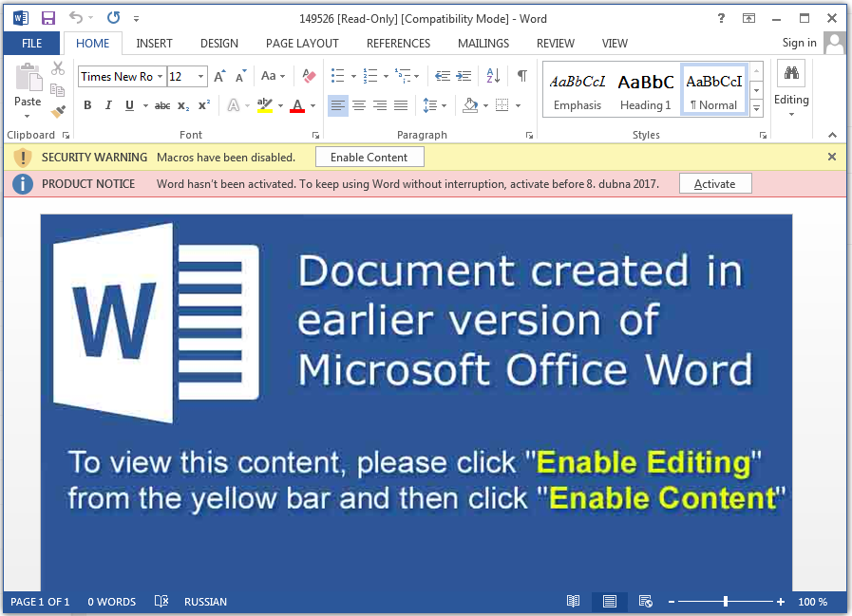This screenshot has height=616, width=852.
Task: Switch to the REVIEW tab
Action: tap(556, 44)
